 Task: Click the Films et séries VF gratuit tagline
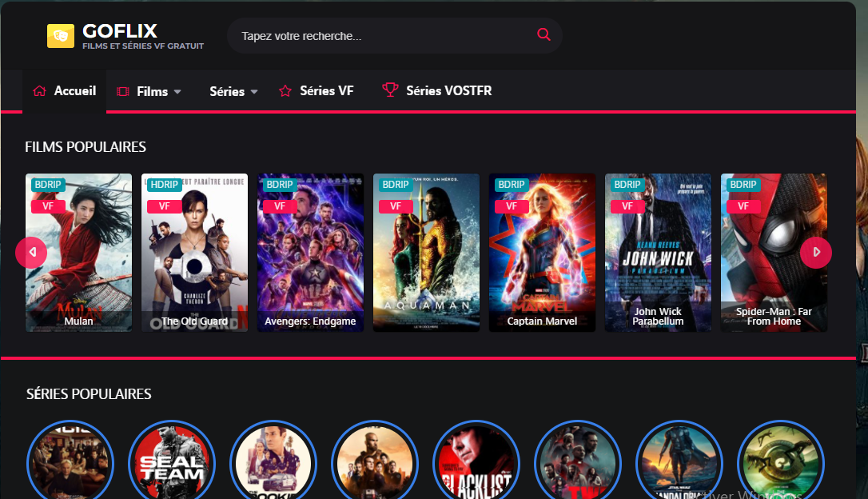pyautogui.click(x=143, y=46)
